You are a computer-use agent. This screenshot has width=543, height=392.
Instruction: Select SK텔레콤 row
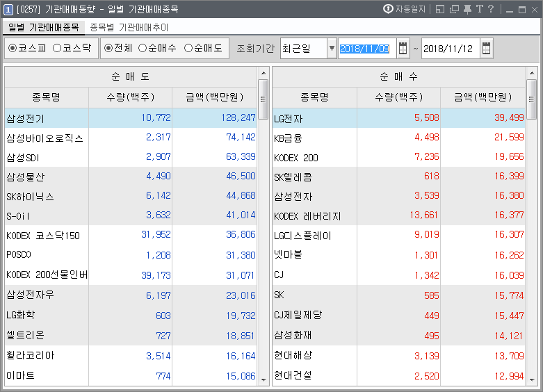click(399, 177)
